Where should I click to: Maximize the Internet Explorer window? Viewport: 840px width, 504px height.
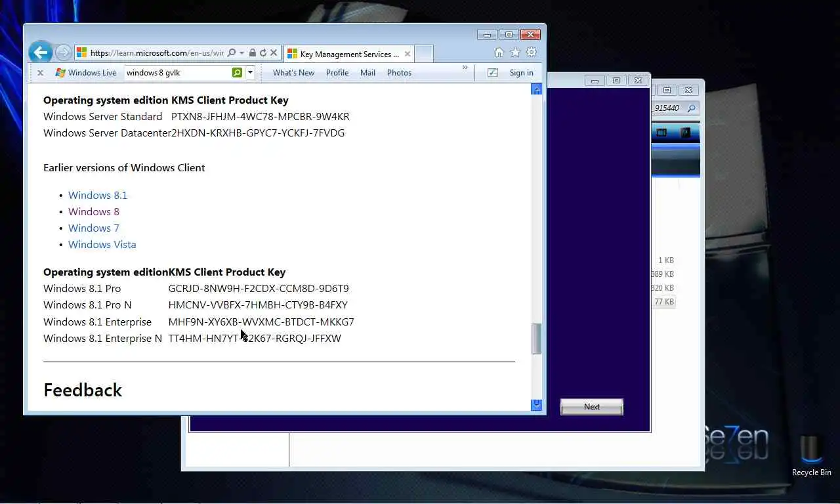[x=509, y=34]
